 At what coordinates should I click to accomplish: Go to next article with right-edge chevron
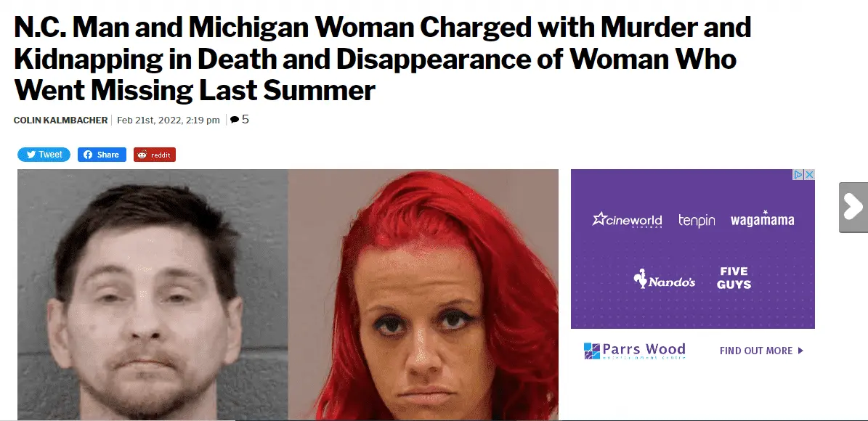853,208
